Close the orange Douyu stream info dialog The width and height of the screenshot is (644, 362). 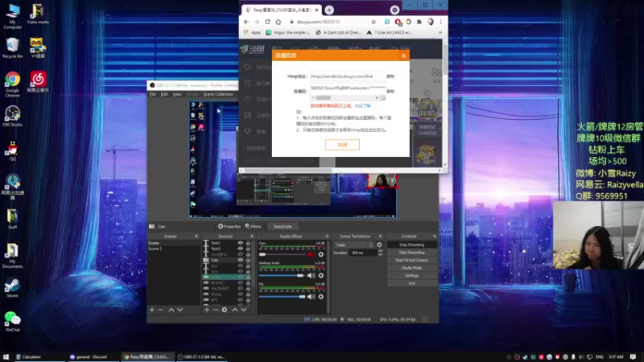click(x=403, y=56)
